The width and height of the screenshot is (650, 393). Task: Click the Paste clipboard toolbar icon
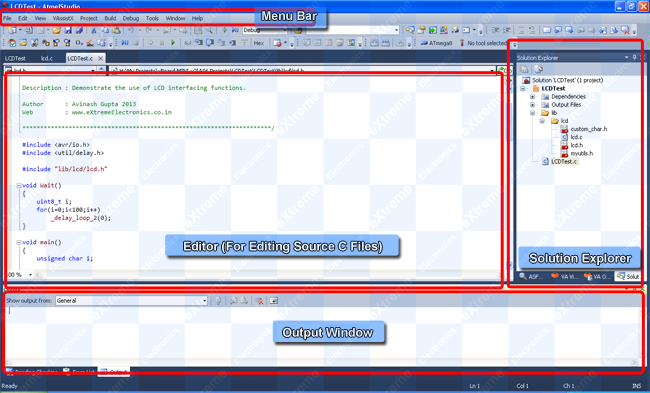(116, 30)
